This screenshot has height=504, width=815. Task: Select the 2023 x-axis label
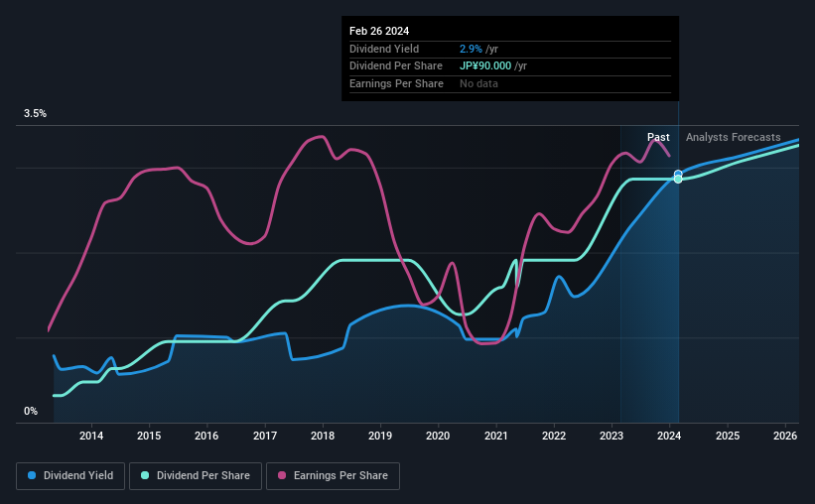click(x=611, y=436)
